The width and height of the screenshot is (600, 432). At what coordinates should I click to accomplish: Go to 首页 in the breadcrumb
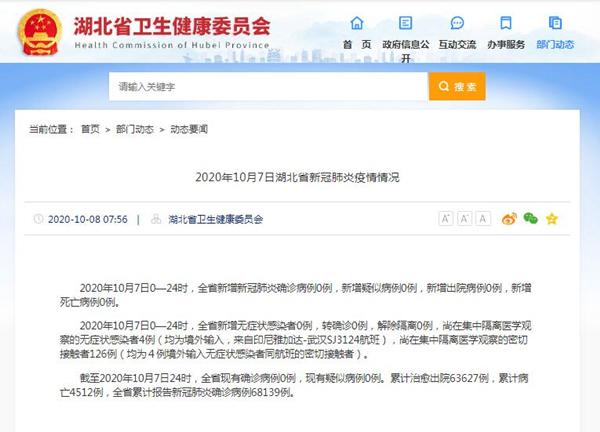tap(90, 129)
